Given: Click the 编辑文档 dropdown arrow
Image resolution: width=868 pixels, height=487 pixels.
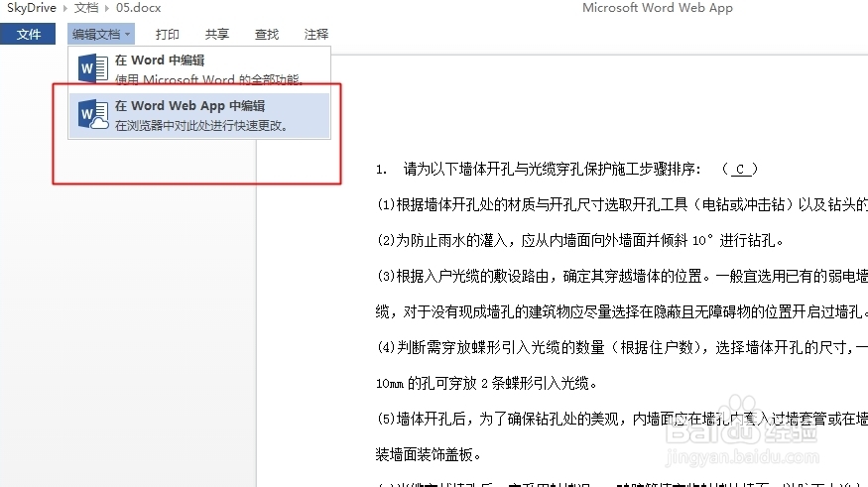Looking at the screenshot, I should (127, 35).
